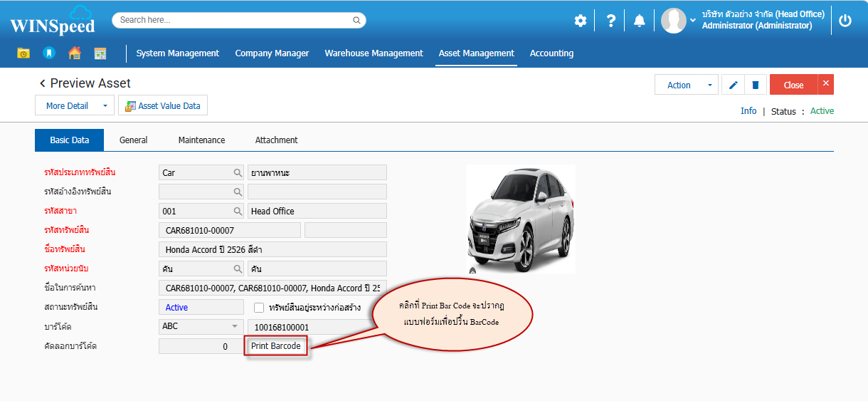Click the pencil edit icon

click(734, 85)
